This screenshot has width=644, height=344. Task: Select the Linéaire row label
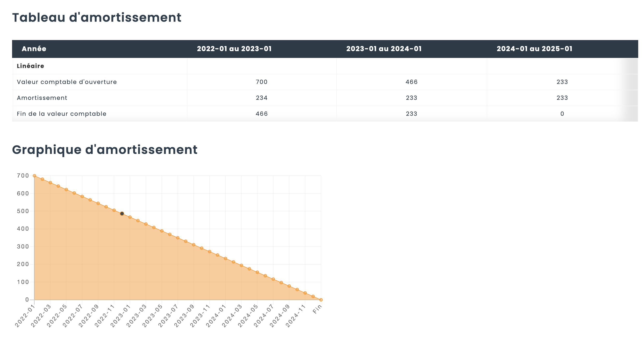pos(30,66)
